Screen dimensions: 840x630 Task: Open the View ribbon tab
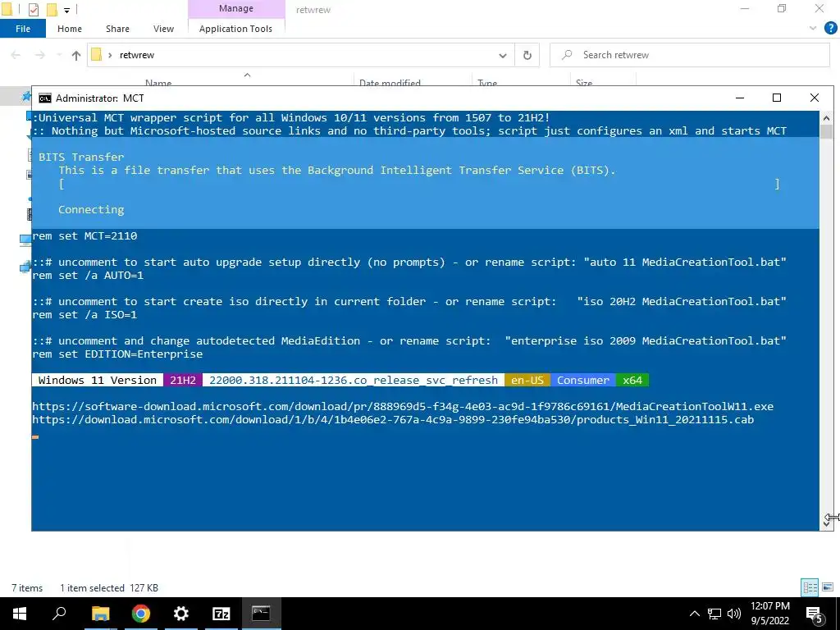point(163,29)
